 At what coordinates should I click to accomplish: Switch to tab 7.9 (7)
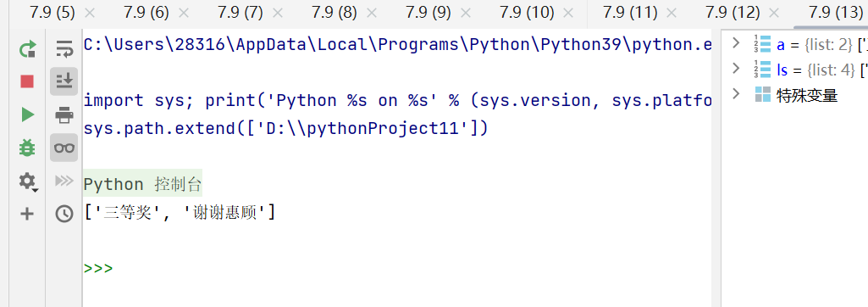click(x=240, y=12)
